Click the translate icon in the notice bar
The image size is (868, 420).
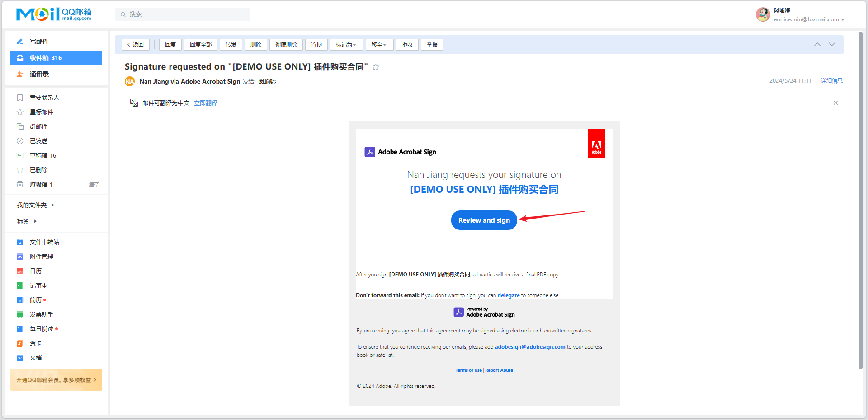coord(134,103)
